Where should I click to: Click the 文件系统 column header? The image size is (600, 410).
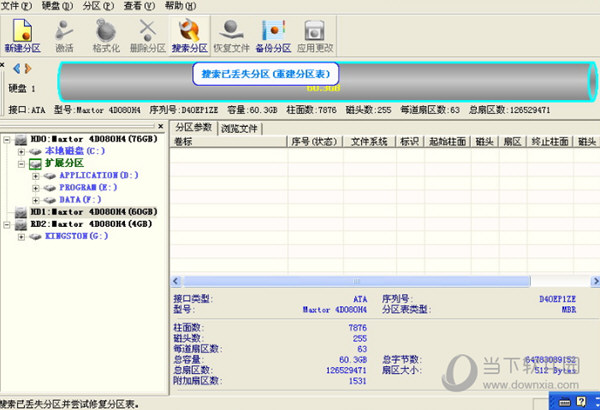369,142
